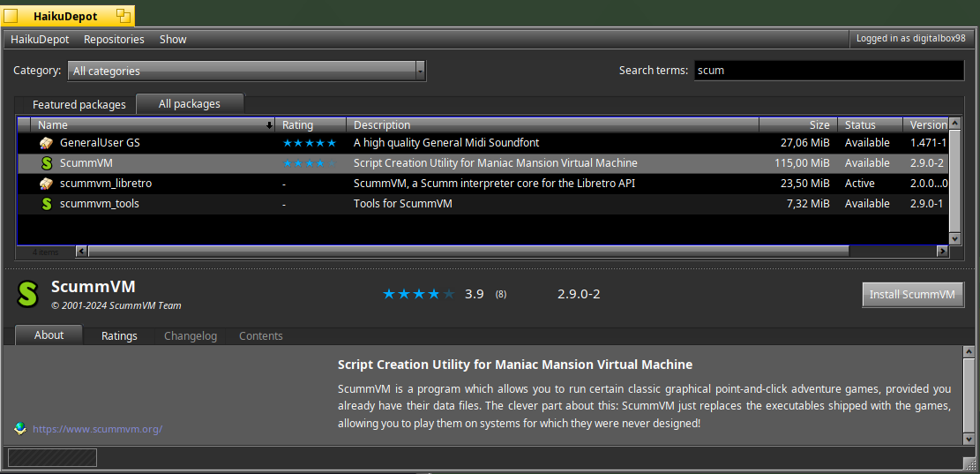The image size is (980, 474).
Task: Click the Name column sort arrow
Action: 269,125
